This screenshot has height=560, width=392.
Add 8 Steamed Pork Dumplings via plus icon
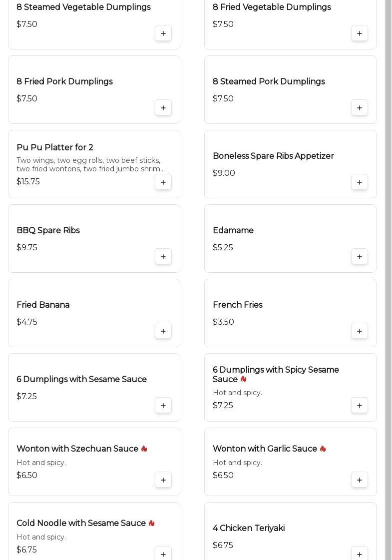[x=360, y=108]
